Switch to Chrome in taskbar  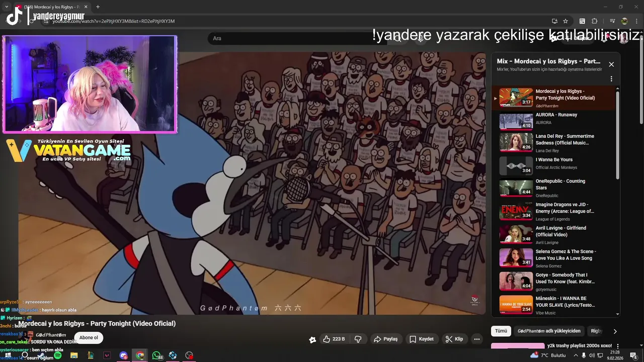[140, 355]
